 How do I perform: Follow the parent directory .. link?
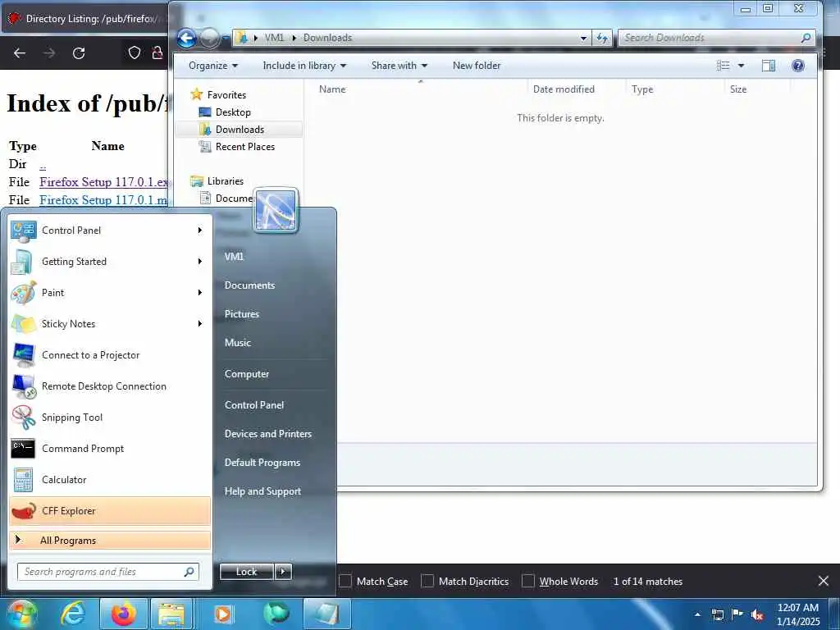click(43, 165)
